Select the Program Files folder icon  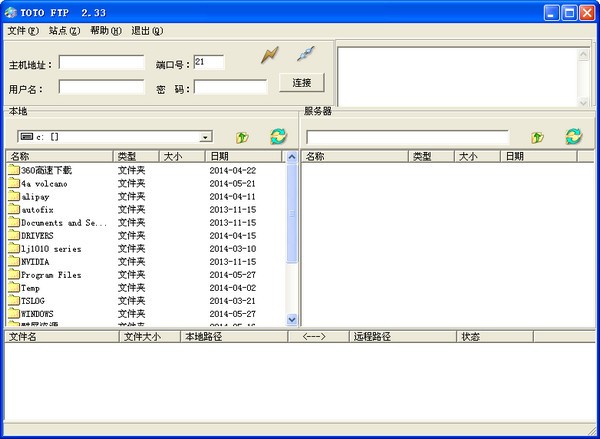pos(14,274)
